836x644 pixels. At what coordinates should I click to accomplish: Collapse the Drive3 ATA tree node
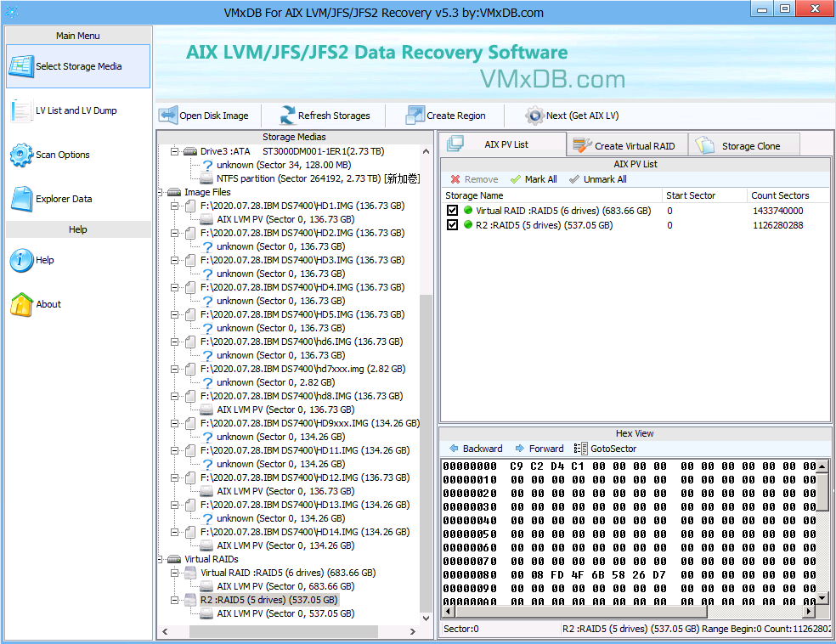pyautogui.click(x=174, y=151)
